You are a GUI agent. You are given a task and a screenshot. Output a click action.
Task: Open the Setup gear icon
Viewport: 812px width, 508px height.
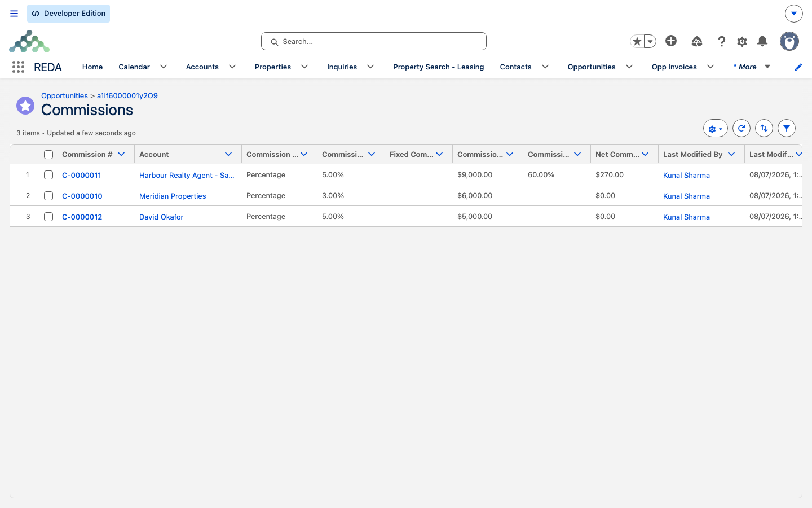(742, 41)
